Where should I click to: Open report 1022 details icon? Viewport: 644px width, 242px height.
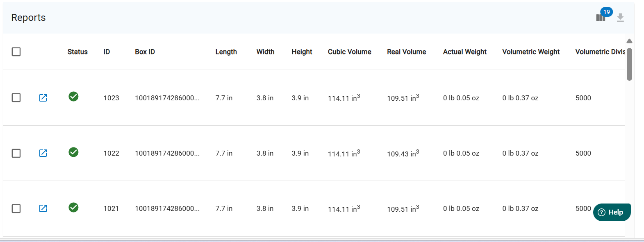point(43,153)
